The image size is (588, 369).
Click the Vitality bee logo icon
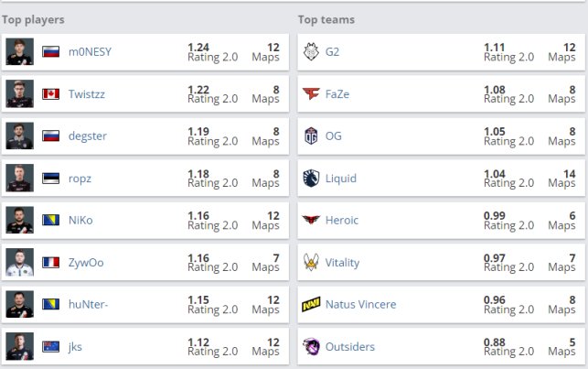(x=311, y=262)
